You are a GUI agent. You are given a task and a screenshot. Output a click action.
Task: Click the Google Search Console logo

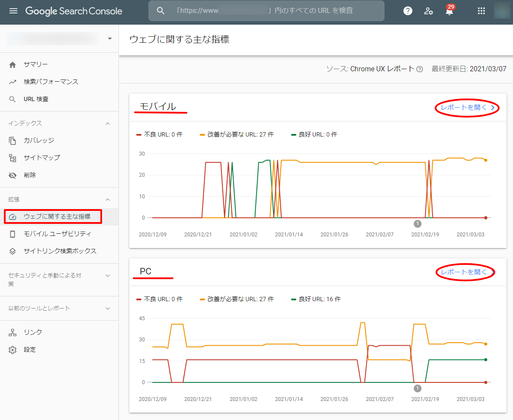74,11
